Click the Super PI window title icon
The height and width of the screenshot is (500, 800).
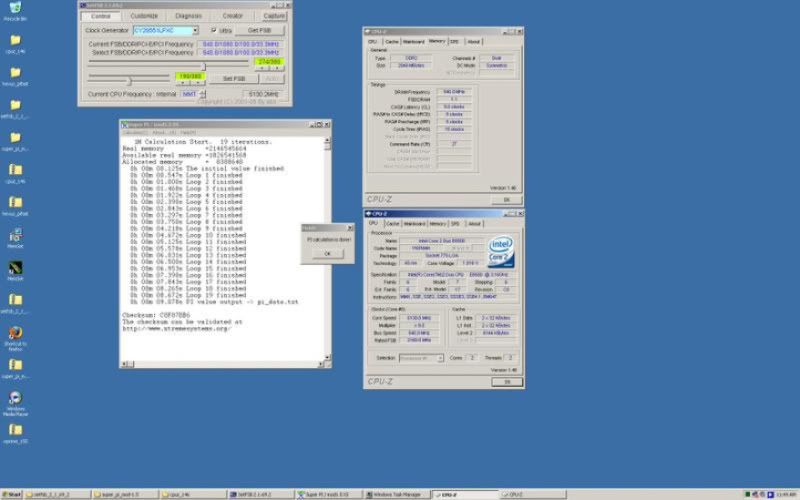(x=124, y=124)
